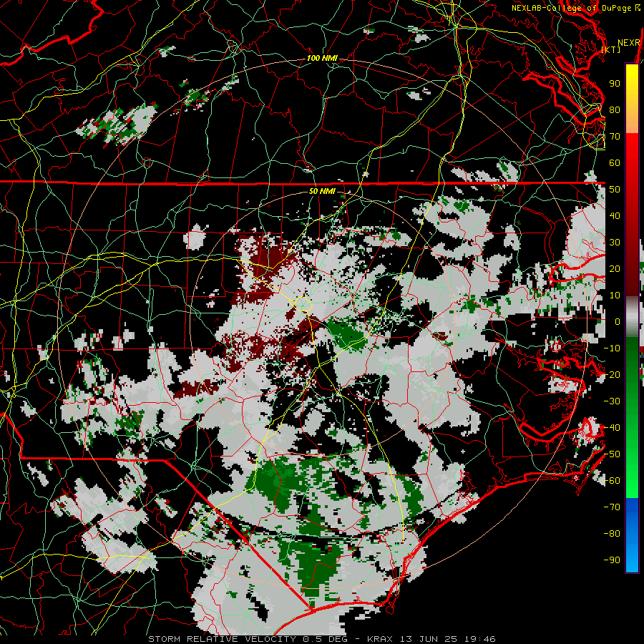
Task: Pick the dark maroon segment near 20 knots
Action: 632,269
